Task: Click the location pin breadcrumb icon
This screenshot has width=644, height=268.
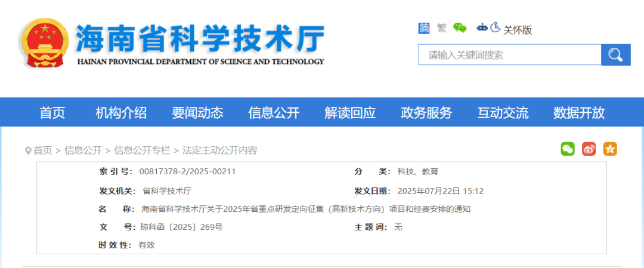Action: pos(29,150)
